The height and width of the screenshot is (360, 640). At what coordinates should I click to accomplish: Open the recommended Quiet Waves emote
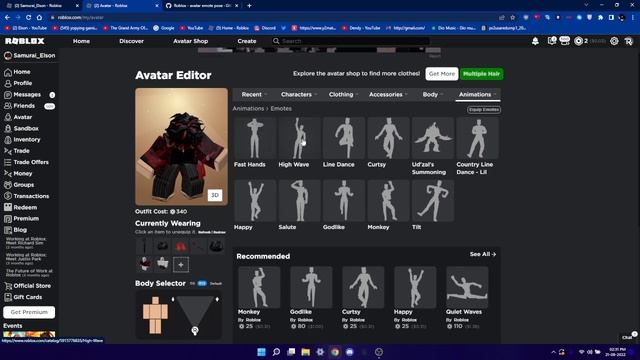[x=467, y=287]
